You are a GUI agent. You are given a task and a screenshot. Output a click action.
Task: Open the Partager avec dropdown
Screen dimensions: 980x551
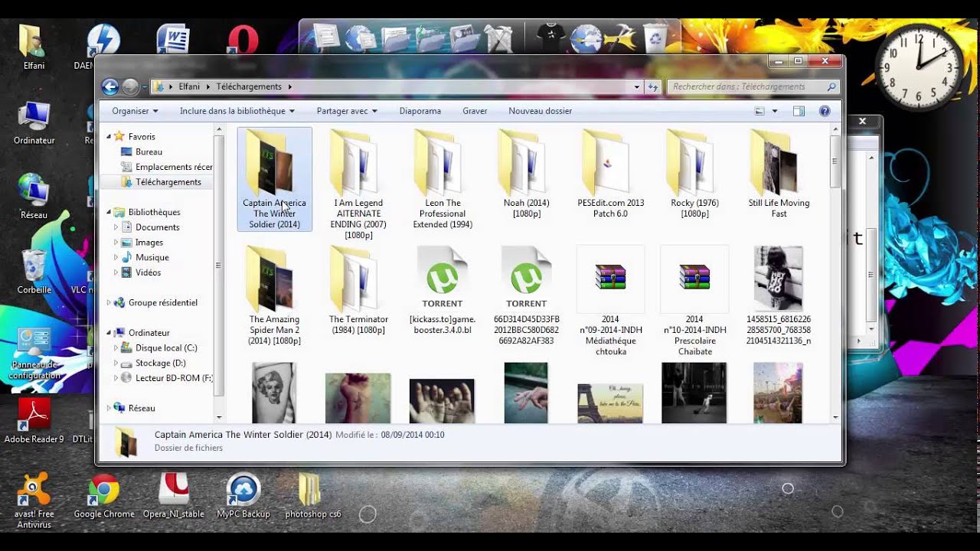tap(347, 111)
